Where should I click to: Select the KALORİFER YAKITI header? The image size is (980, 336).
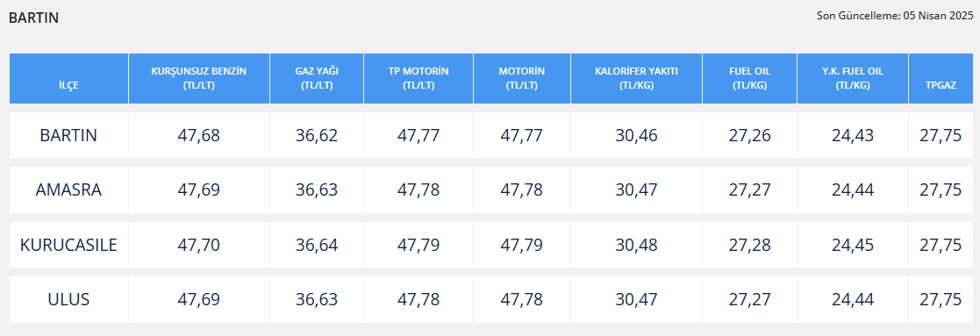[636, 79]
